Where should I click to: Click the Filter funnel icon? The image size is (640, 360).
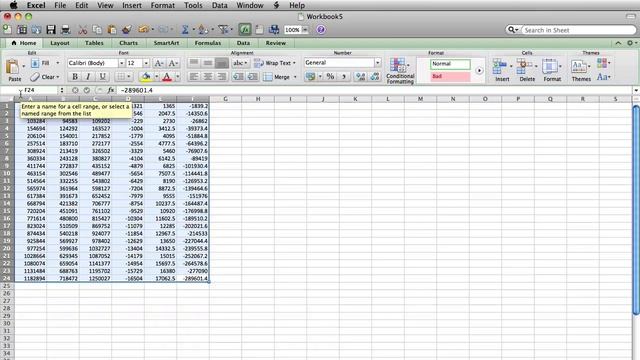223,30
